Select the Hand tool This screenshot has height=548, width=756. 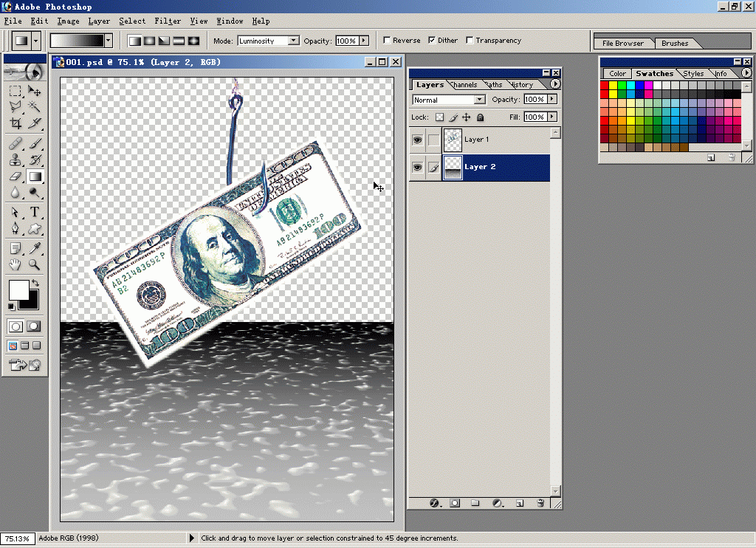16,264
